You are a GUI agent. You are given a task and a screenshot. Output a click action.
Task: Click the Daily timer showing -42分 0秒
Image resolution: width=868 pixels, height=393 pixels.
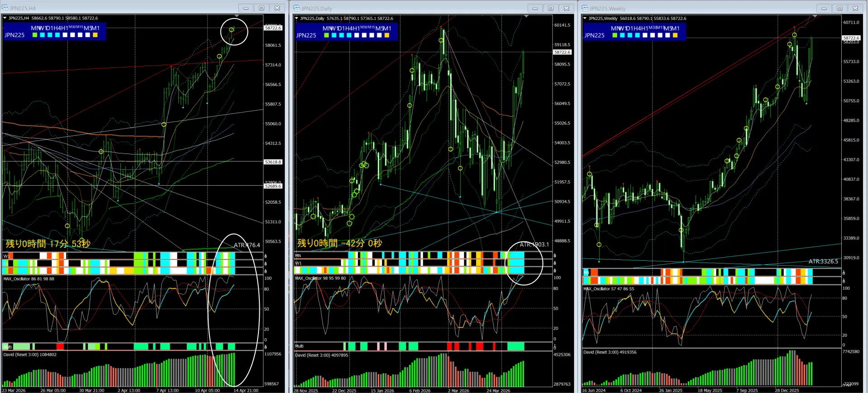click(339, 243)
